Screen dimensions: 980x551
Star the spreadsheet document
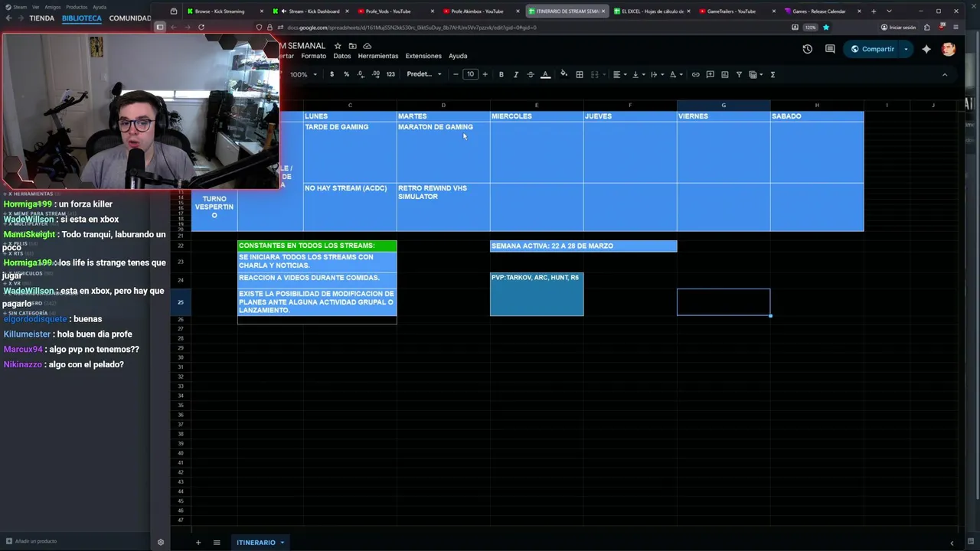338,46
